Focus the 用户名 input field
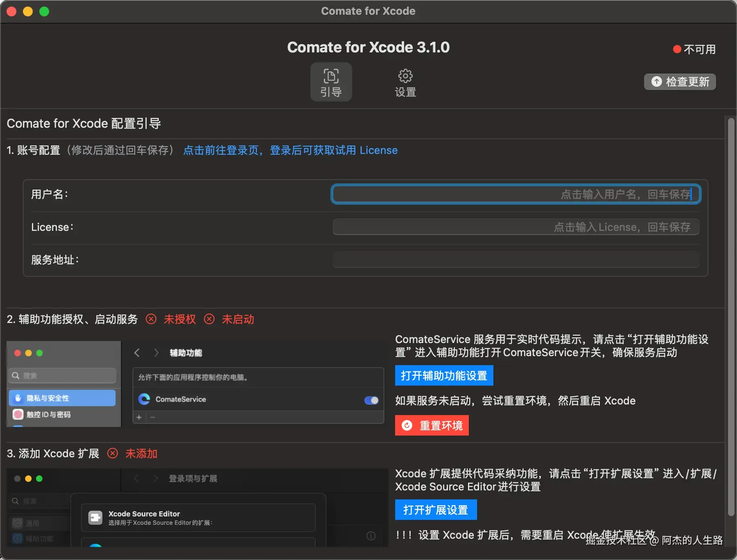Image resolution: width=737 pixels, height=560 pixels. coord(516,194)
